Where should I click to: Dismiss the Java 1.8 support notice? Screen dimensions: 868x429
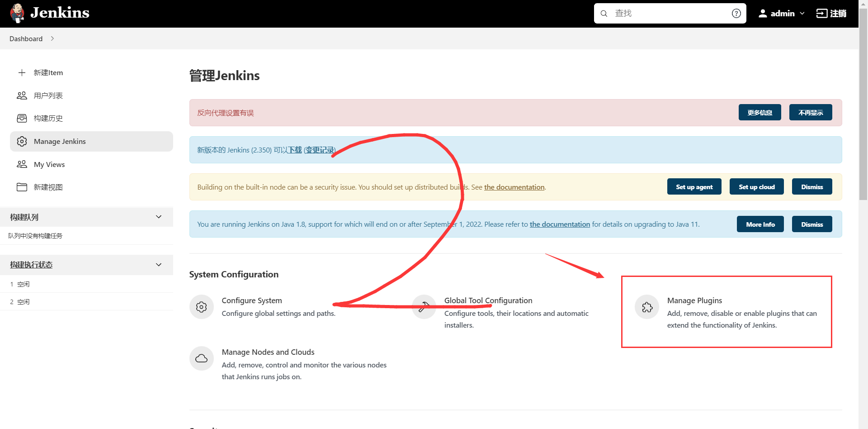tap(812, 224)
